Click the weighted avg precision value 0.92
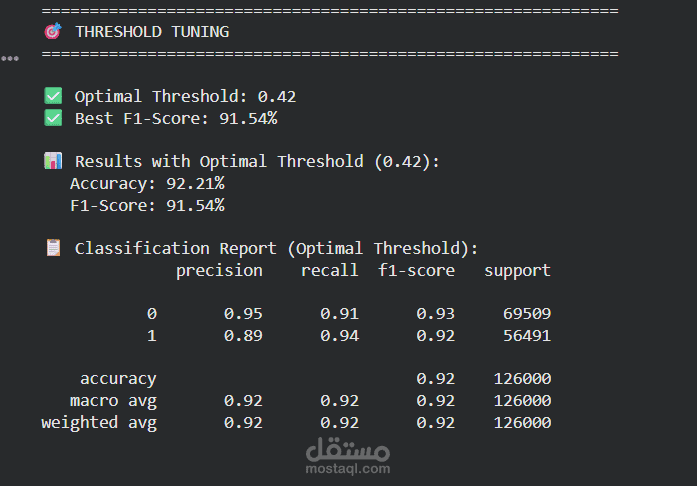Image resolution: width=697 pixels, height=486 pixels. pyautogui.click(x=243, y=422)
